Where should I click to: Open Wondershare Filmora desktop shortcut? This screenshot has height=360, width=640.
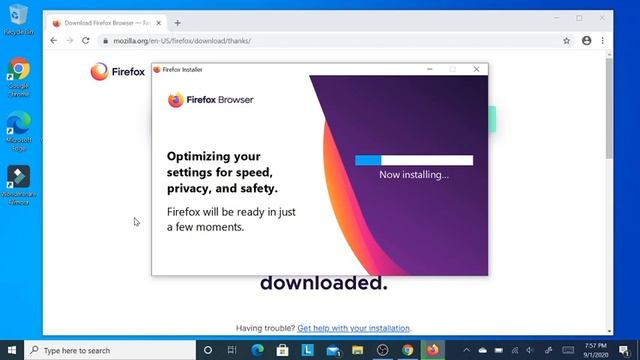pyautogui.click(x=18, y=184)
